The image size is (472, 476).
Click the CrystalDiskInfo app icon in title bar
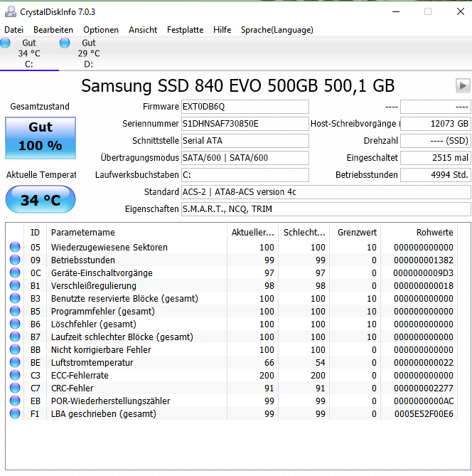pos(11,11)
